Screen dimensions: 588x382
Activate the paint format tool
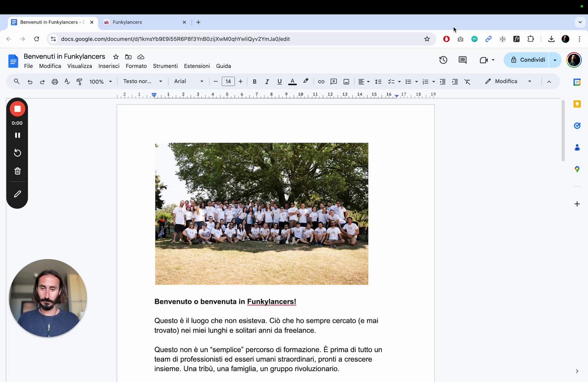(79, 81)
